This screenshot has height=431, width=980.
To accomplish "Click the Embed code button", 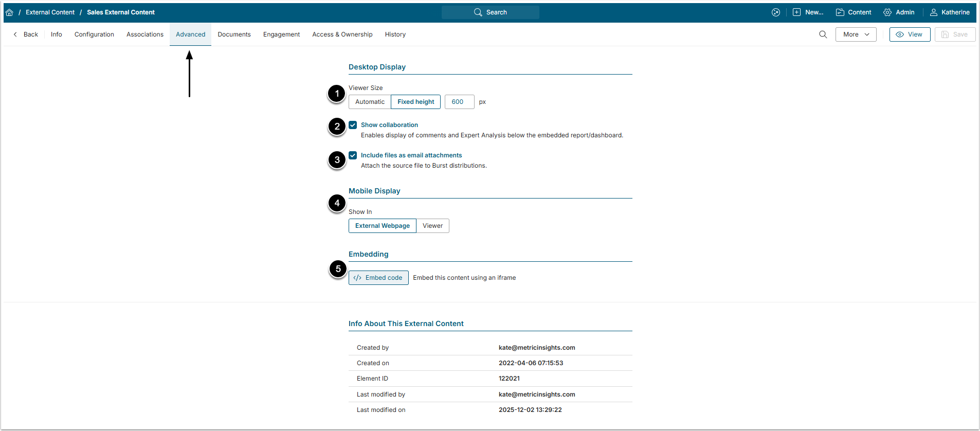I will point(378,278).
